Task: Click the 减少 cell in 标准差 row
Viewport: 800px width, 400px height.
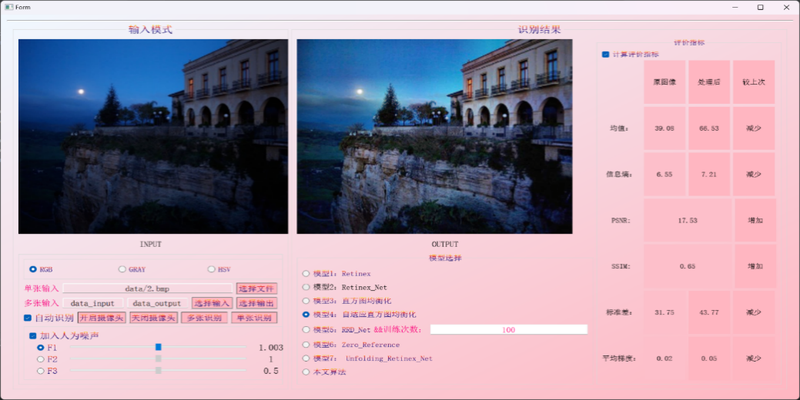Action: tap(754, 312)
